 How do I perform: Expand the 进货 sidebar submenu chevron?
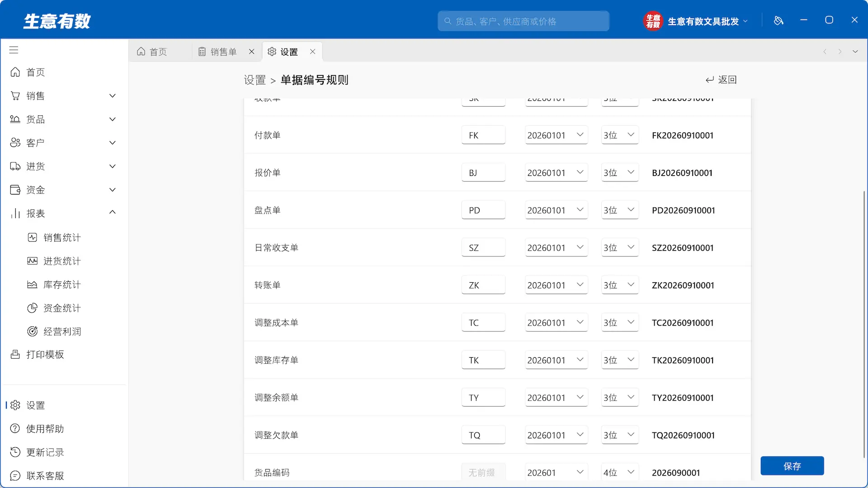pyautogui.click(x=113, y=166)
